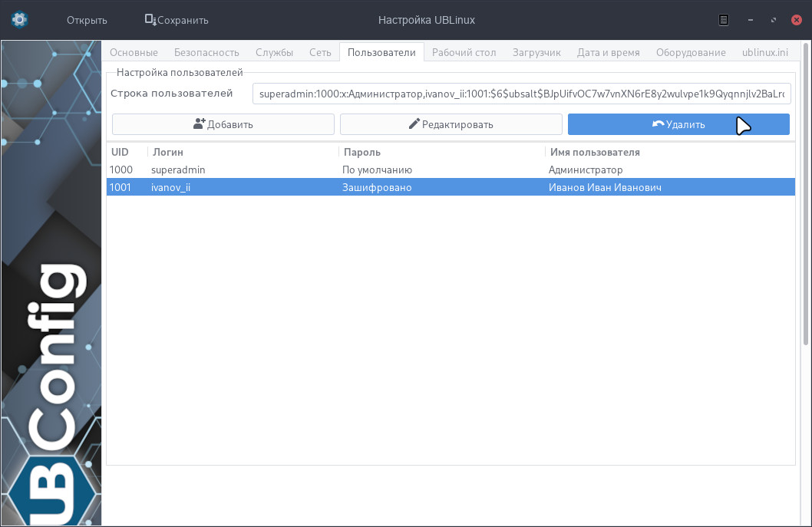Screen dimensions: 812x527
Task: Select the Сеть tab
Action: pos(320,52)
